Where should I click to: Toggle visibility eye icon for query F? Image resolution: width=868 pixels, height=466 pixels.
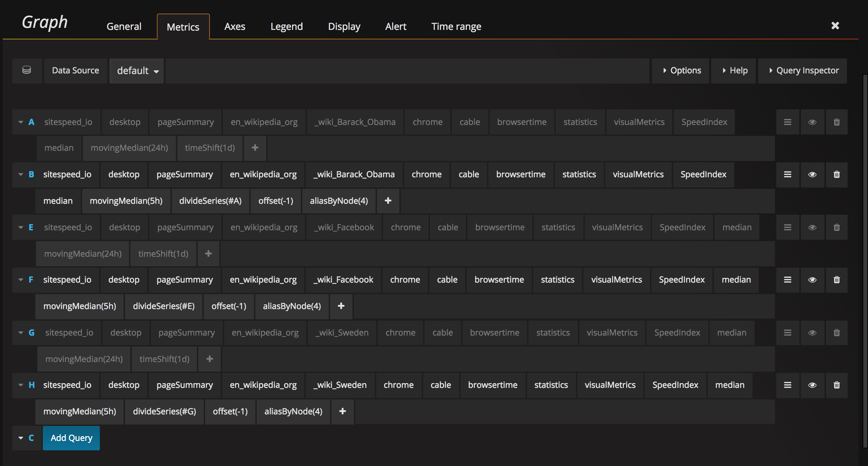click(x=812, y=280)
